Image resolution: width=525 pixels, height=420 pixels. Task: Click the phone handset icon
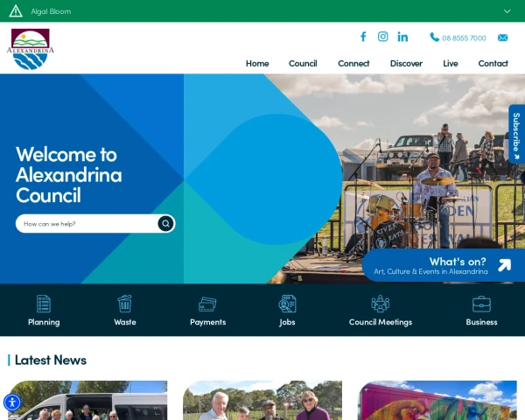tap(434, 37)
